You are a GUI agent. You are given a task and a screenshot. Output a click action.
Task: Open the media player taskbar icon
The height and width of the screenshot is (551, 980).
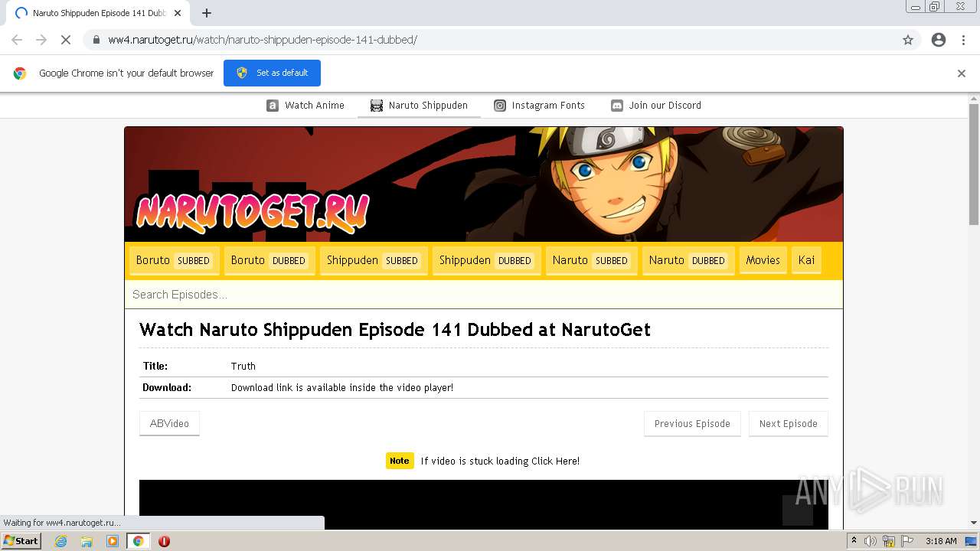click(113, 541)
